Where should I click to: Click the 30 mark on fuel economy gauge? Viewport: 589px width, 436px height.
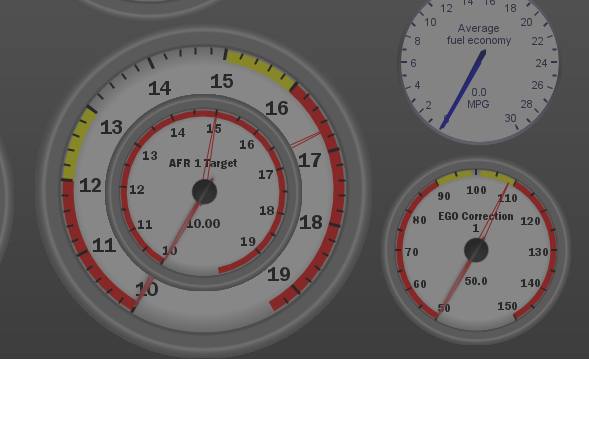pyautogui.click(x=510, y=118)
